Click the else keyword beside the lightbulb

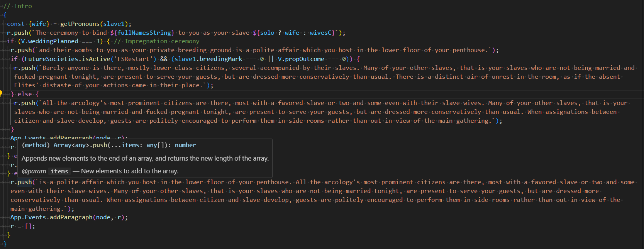click(25, 94)
